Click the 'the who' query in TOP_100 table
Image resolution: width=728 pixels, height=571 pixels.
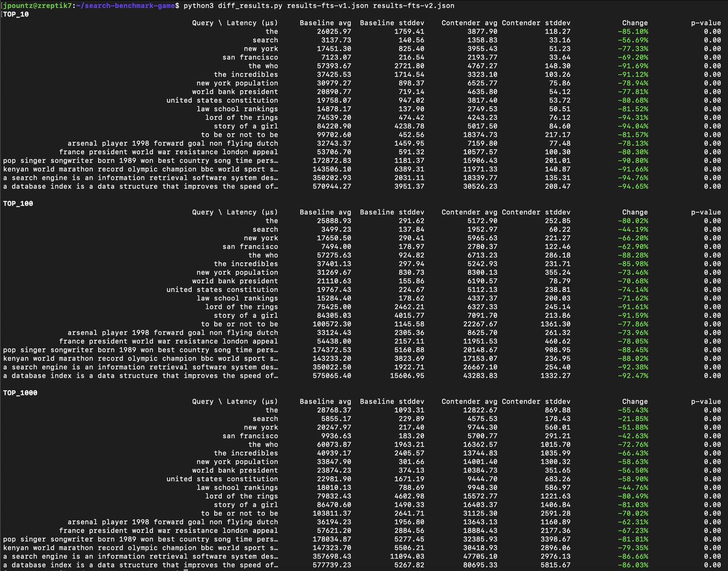tap(263, 255)
